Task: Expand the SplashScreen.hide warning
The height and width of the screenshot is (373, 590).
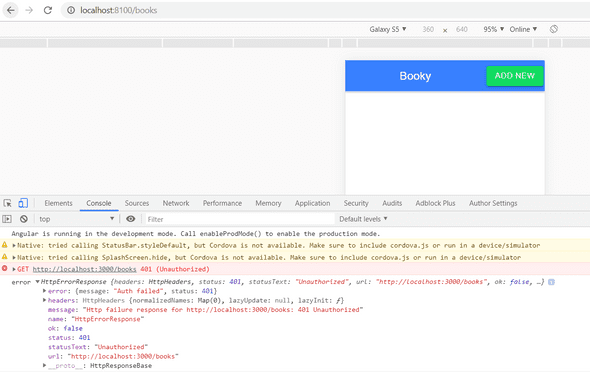Action: (x=14, y=257)
